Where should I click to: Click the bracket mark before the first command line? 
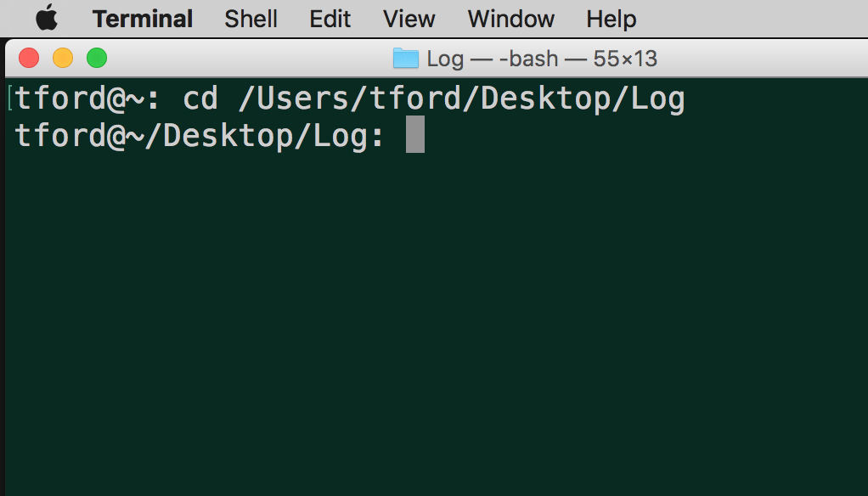coord(10,98)
